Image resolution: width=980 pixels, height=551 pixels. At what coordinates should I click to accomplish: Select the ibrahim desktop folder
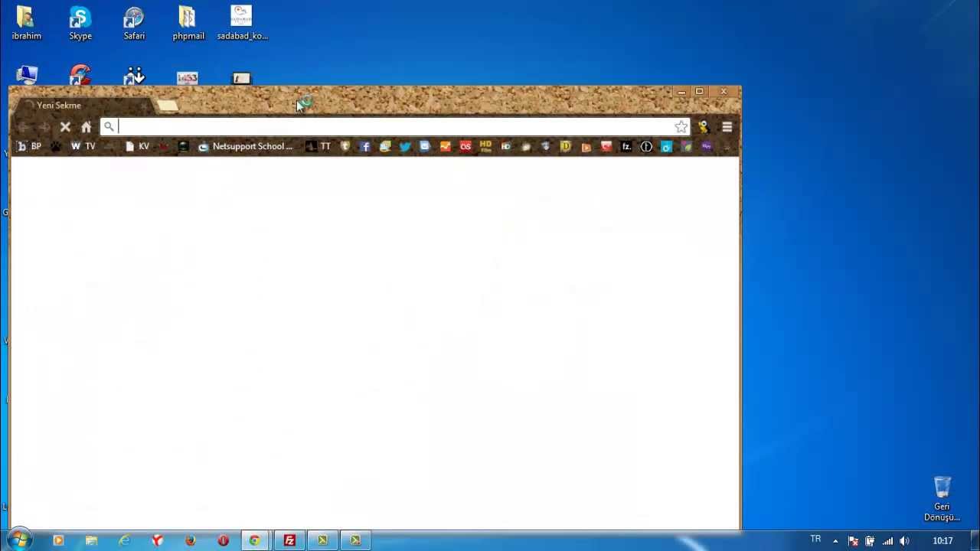pos(27,23)
